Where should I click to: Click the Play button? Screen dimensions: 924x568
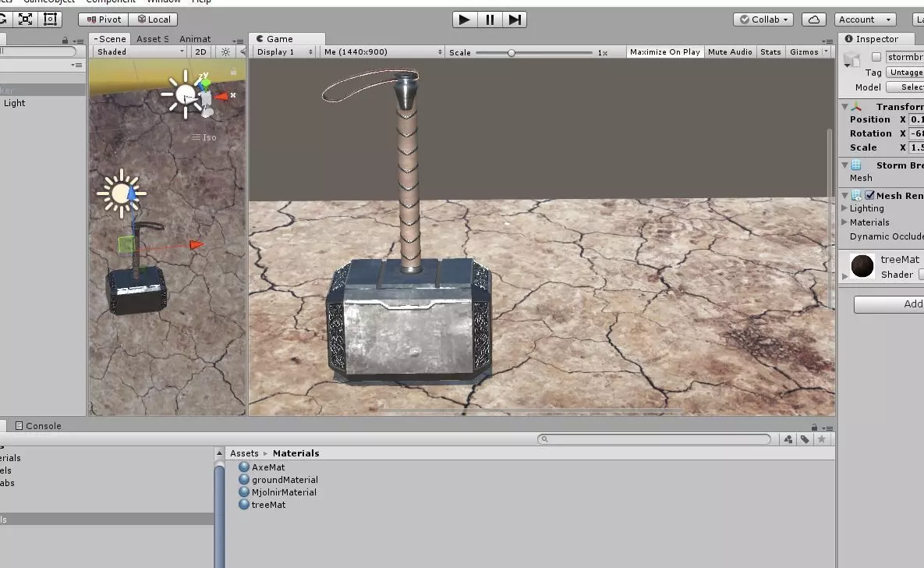pyautogui.click(x=465, y=20)
